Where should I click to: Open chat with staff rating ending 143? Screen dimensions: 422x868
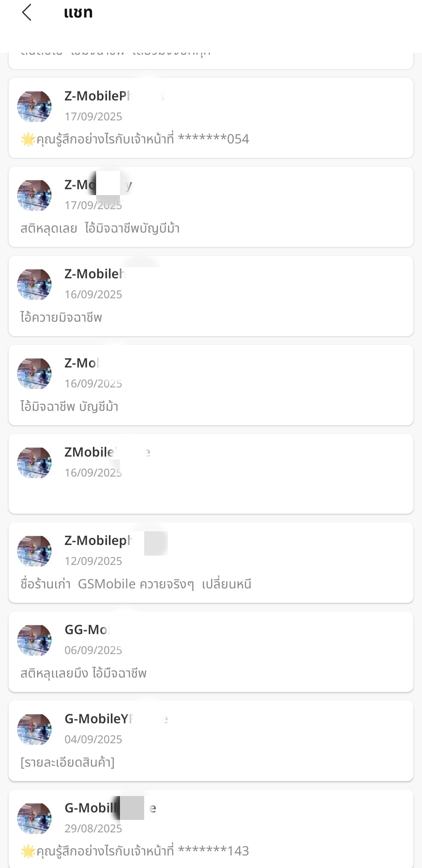point(211,830)
